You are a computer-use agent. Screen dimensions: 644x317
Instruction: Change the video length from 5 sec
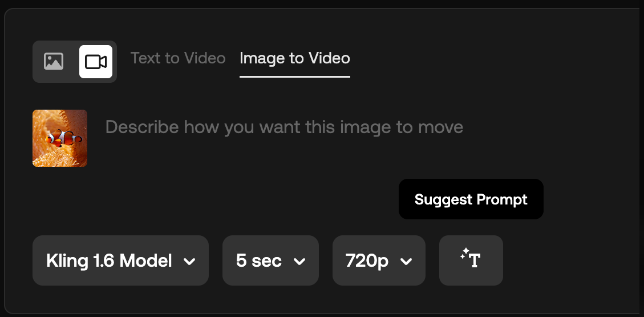270,260
